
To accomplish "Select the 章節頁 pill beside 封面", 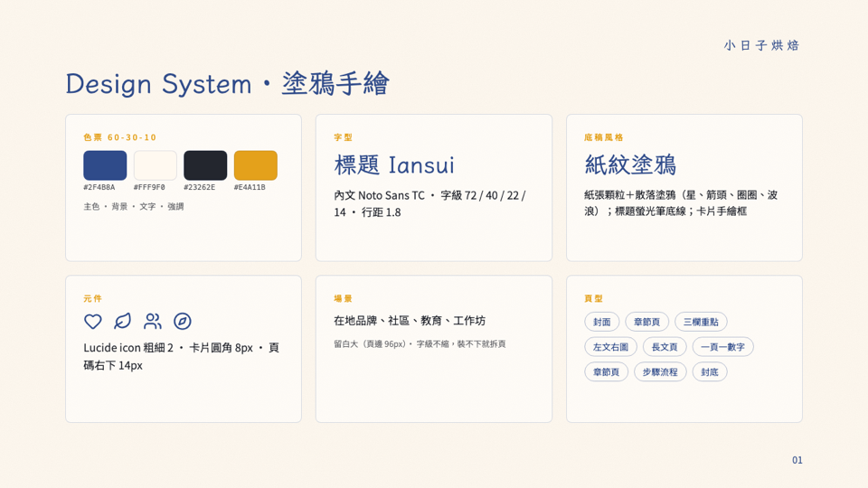I will pyautogui.click(x=646, y=322).
